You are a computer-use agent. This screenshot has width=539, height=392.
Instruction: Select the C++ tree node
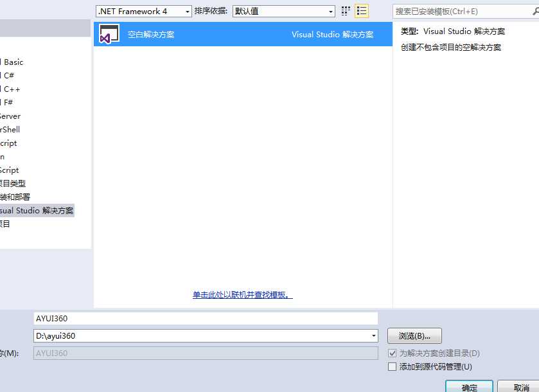coord(10,89)
